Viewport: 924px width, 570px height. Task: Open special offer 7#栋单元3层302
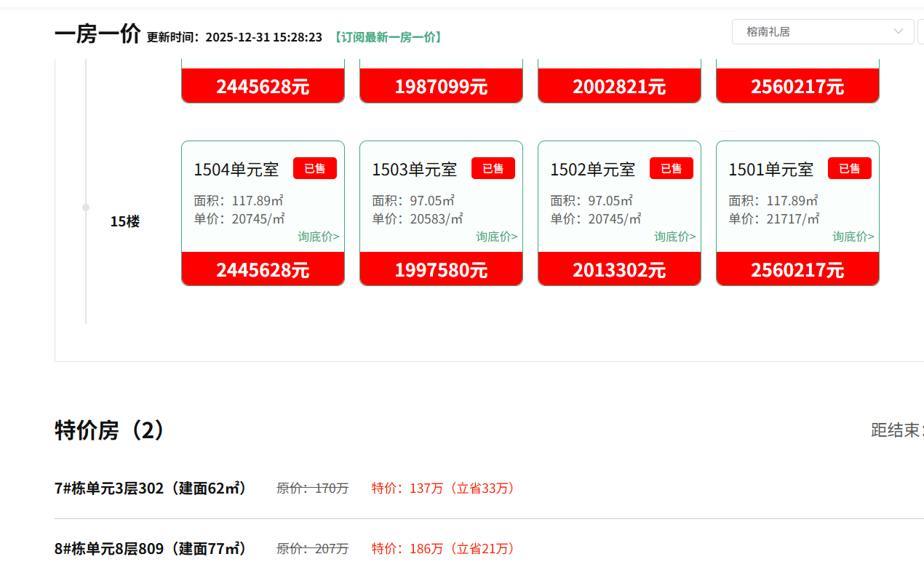click(x=151, y=488)
